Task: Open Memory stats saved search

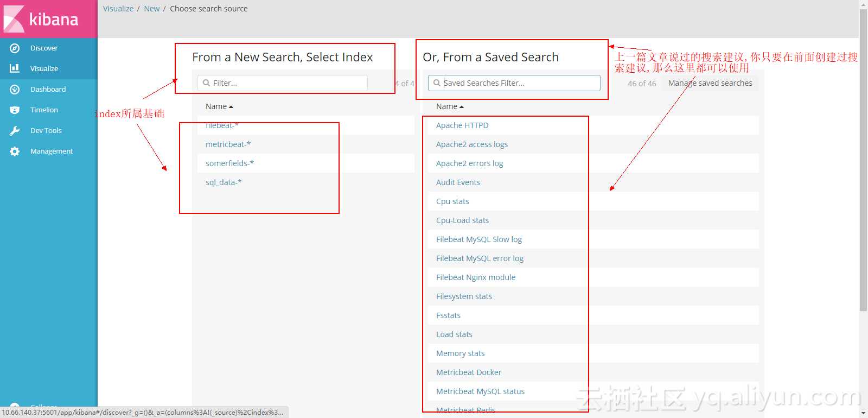Action: (x=461, y=353)
